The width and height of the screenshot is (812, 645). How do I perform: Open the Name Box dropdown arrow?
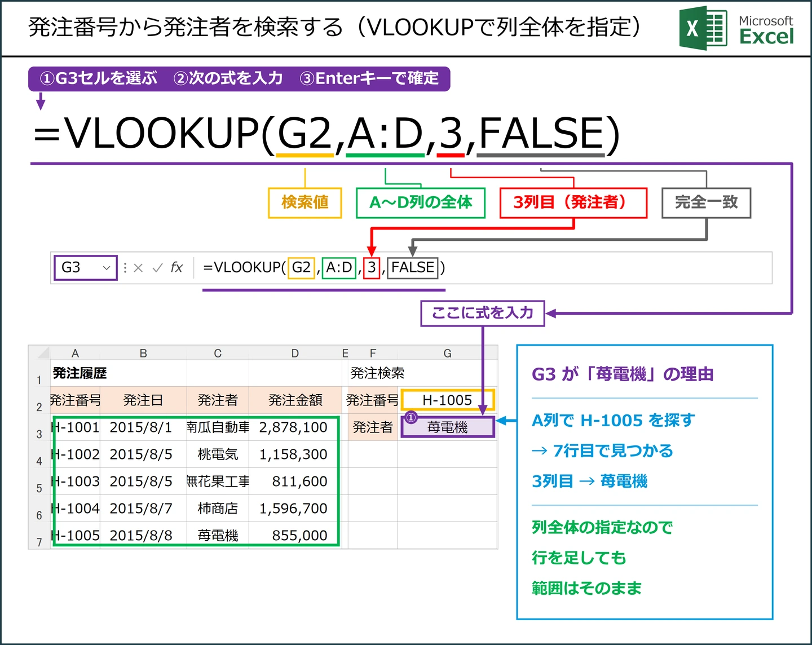tap(106, 268)
